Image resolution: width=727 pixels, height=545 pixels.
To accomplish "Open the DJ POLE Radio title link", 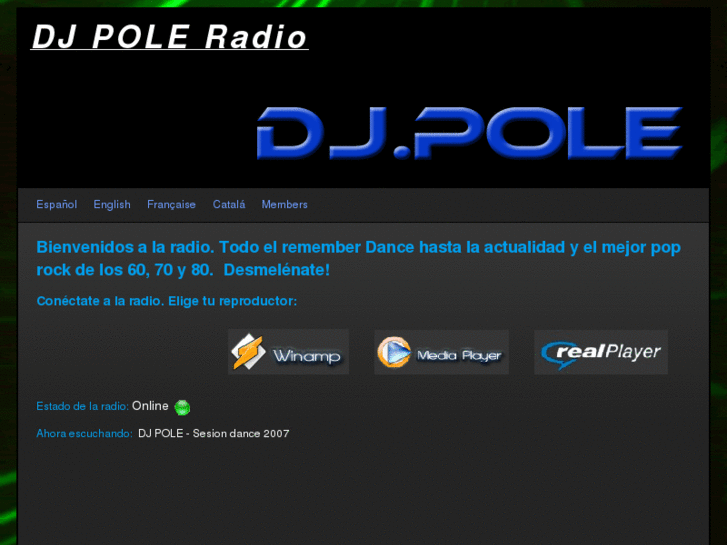I will [x=170, y=37].
